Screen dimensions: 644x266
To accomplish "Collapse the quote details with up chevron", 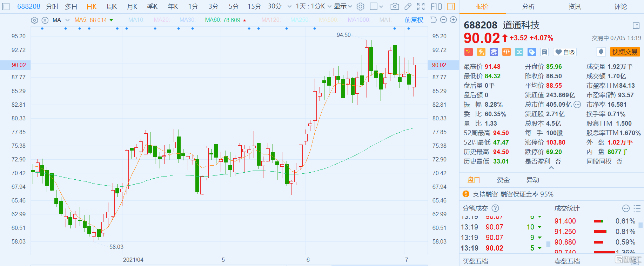I will pos(551,168).
